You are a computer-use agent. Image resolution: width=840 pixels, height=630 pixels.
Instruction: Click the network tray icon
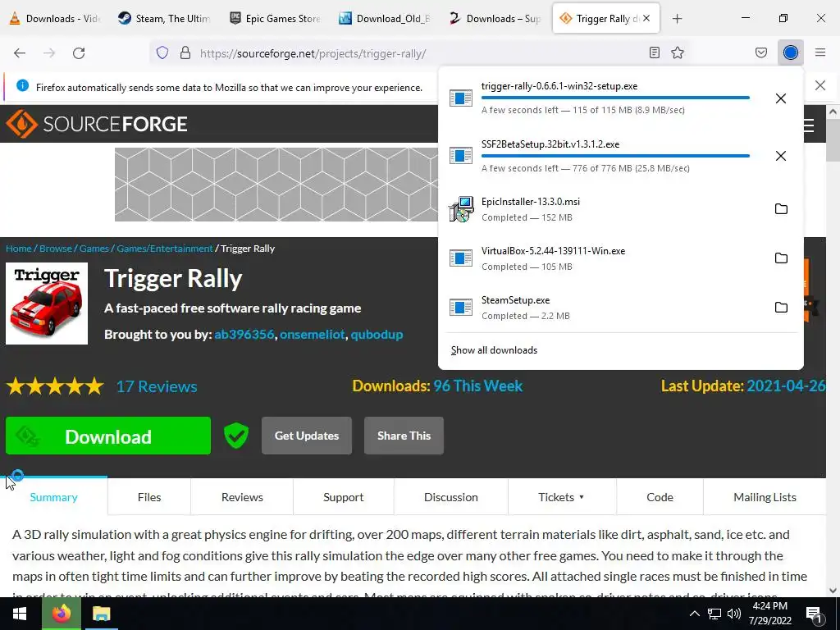714,614
